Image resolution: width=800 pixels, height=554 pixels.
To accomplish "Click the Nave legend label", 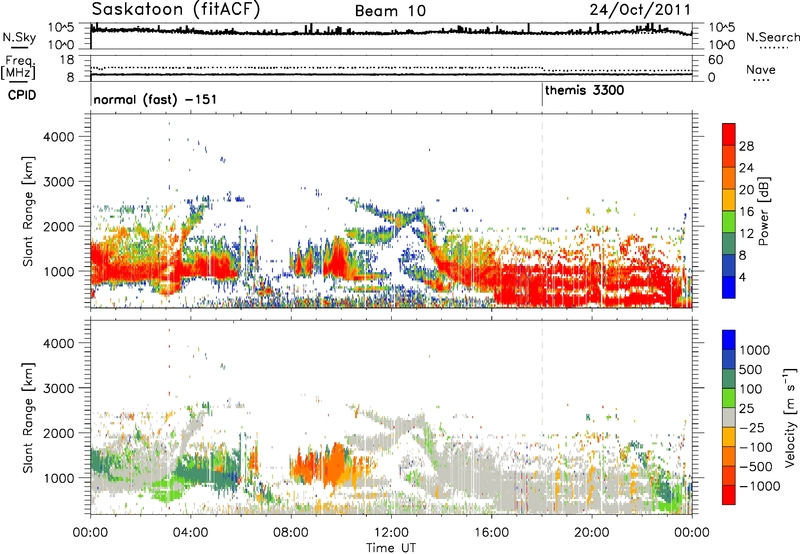I will (x=761, y=69).
